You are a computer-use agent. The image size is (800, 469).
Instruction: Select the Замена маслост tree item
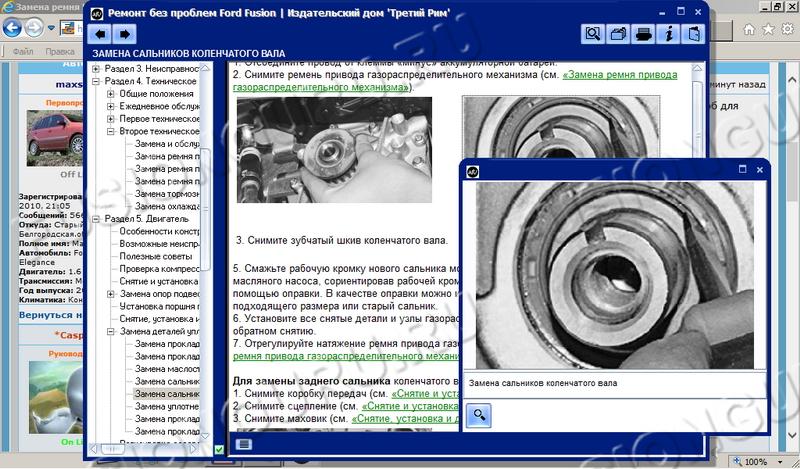167,369
